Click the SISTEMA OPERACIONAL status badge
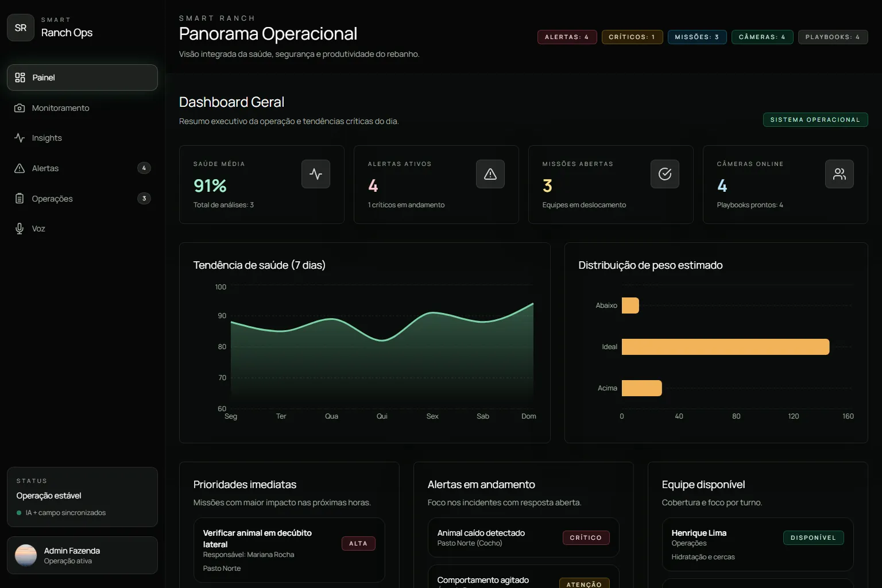Screen dimensions: 882x588 pyautogui.click(x=815, y=119)
